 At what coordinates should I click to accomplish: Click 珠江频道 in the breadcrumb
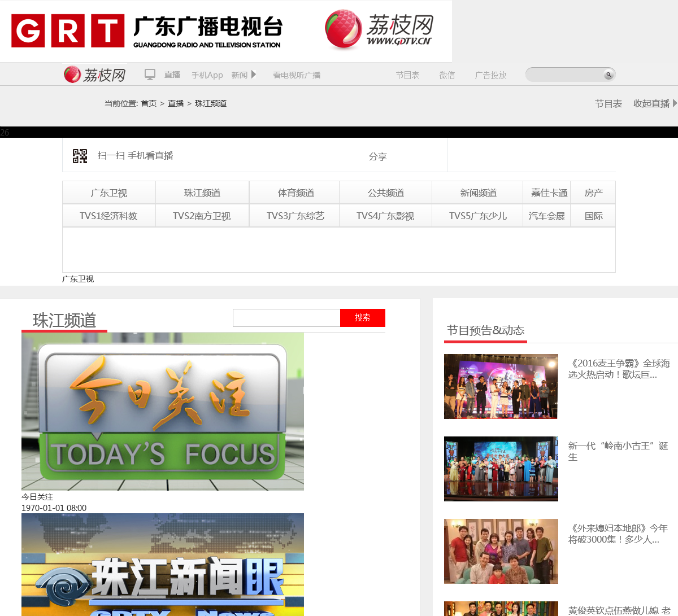(211, 103)
